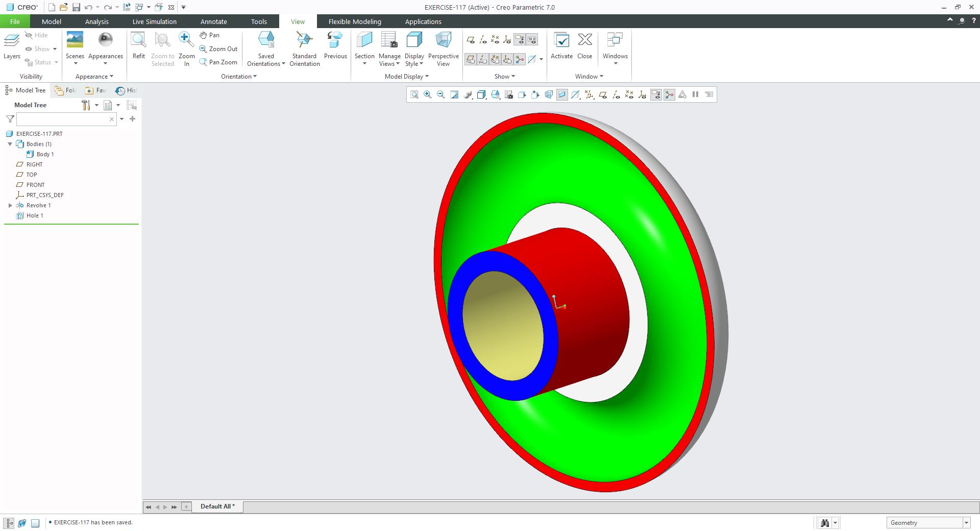
Task: Select the Pan tool
Action: point(210,35)
